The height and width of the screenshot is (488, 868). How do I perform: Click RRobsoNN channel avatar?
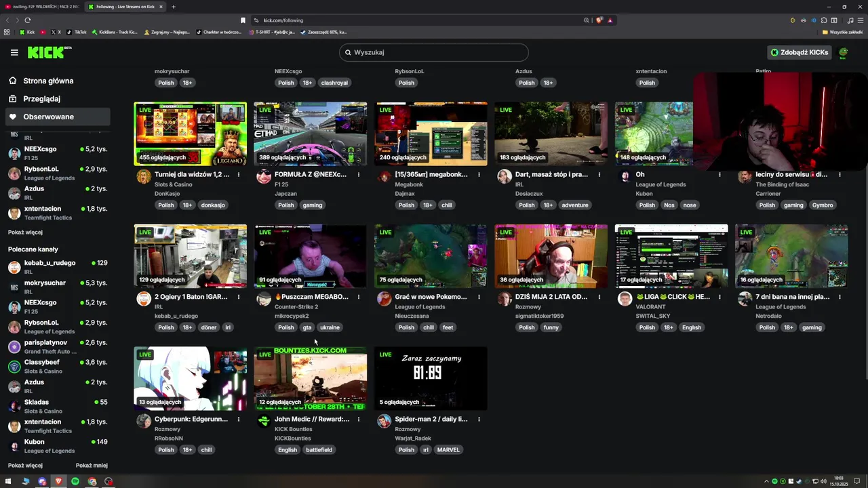pyautogui.click(x=144, y=422)
